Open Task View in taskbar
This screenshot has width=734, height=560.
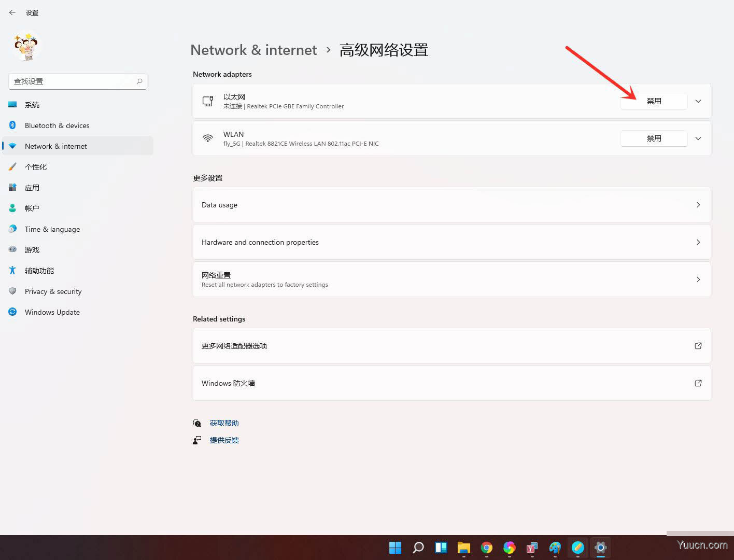pos(441,548)
